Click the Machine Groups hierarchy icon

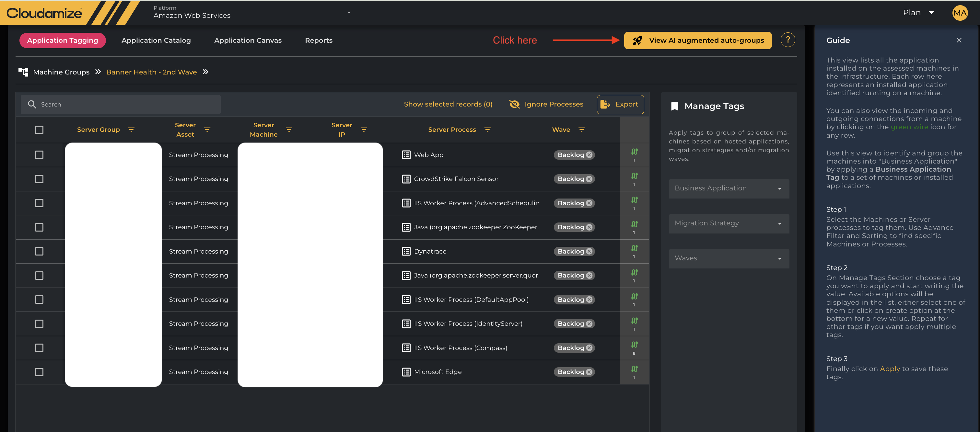24,72
